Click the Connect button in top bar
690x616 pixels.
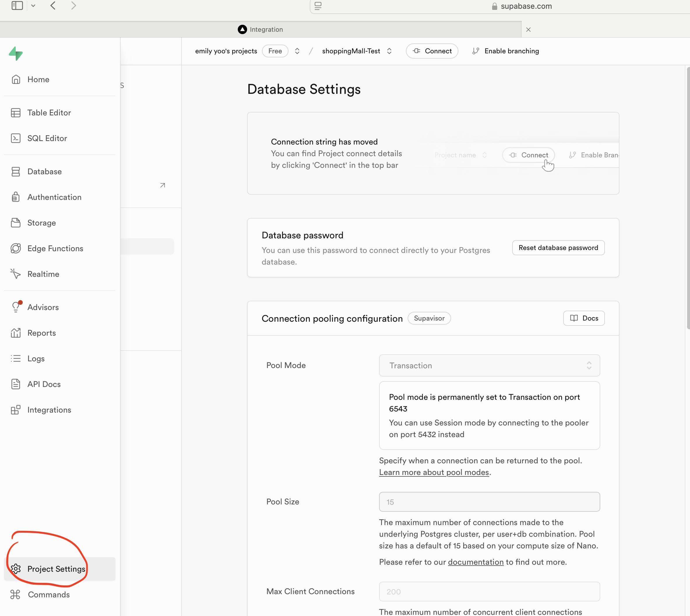tap(432, 51)
